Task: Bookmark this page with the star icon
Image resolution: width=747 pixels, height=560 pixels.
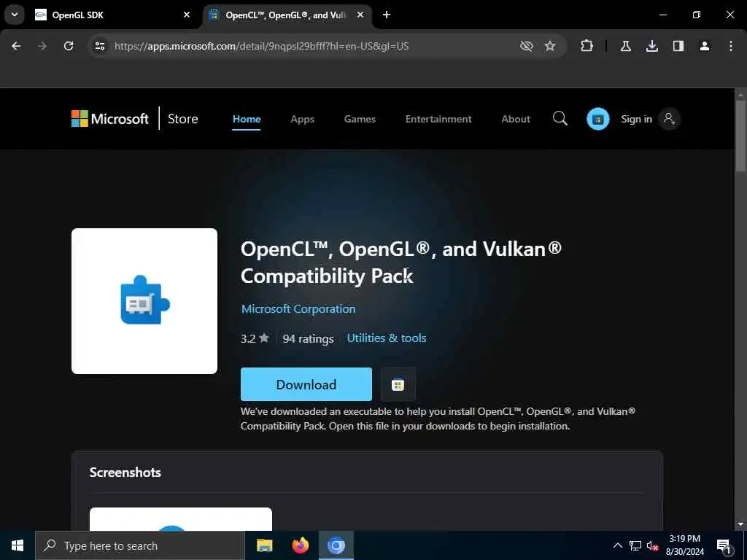Action: tap(550, 46)
